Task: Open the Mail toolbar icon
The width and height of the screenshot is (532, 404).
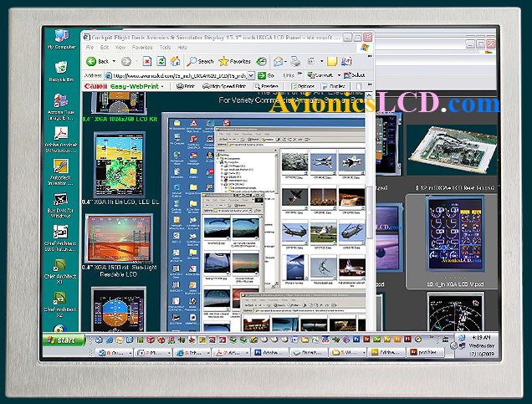Action: point(279,61)
